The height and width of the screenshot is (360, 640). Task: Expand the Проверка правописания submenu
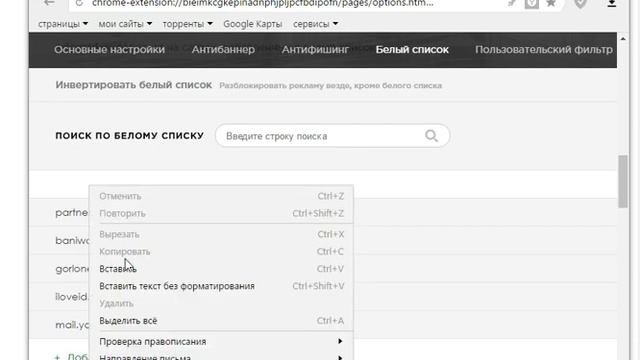(x=222, y=342)
